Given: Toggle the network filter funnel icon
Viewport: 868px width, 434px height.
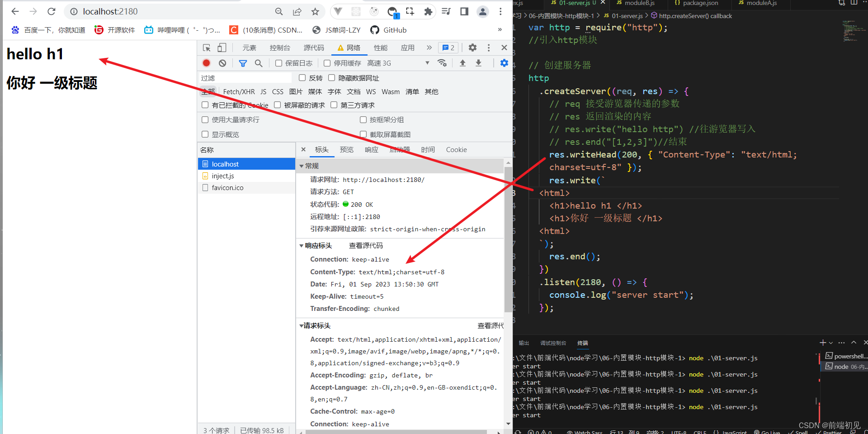Looking at the screenshot, I should pos(243,63).
